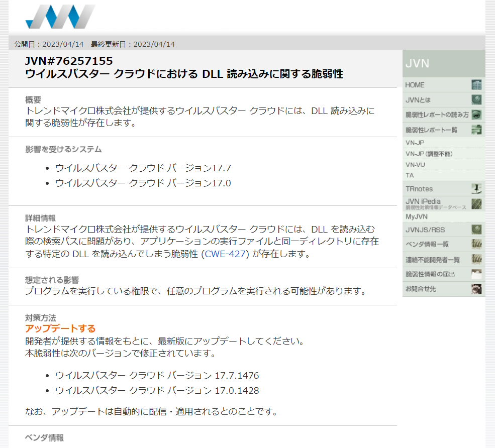Open the MyJVN sidebar menu entry
The height and width of the screenshot is (448, 495).
coord(416,217)
